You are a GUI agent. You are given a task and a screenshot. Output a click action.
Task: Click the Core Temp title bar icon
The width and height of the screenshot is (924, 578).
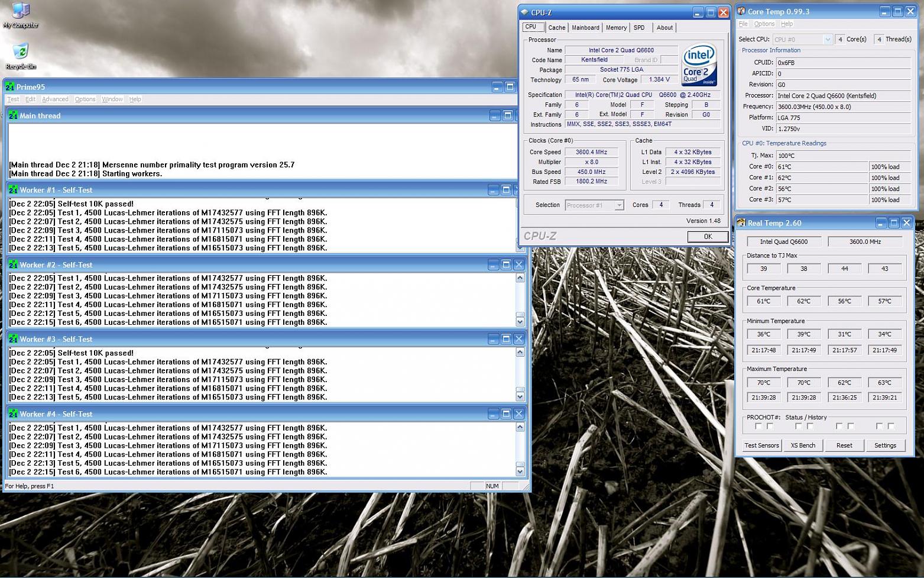coord(741,11)
